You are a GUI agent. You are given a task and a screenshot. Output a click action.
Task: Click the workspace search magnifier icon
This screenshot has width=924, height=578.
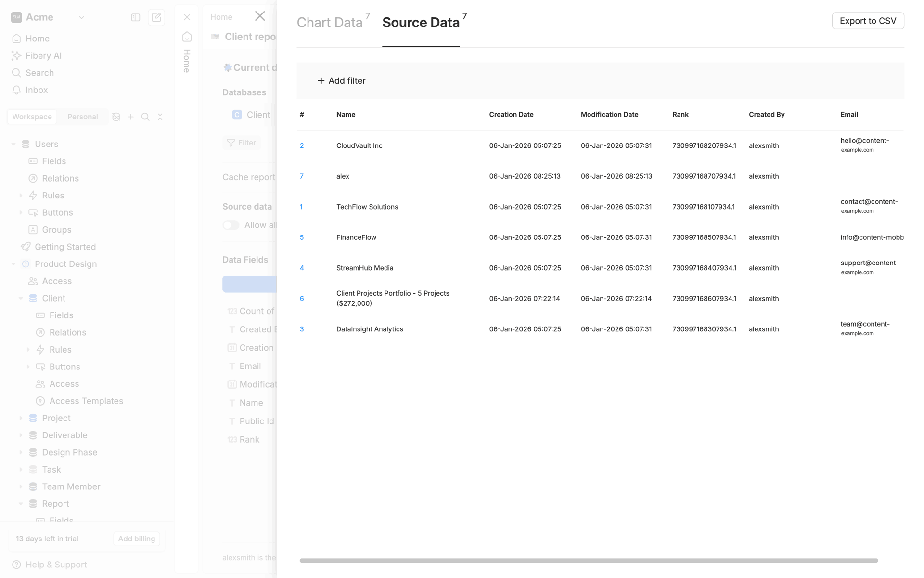pyautogui.click(x=145, y=117)
